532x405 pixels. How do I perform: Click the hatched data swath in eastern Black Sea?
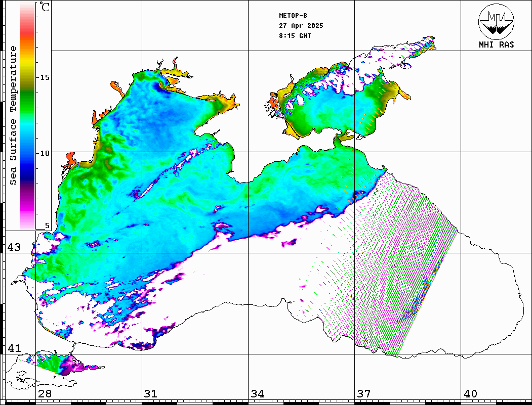[390, 264]
